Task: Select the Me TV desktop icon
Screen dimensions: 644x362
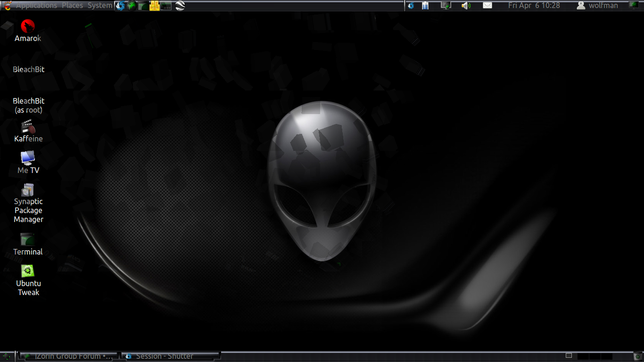Action: (x=28, y=163)
